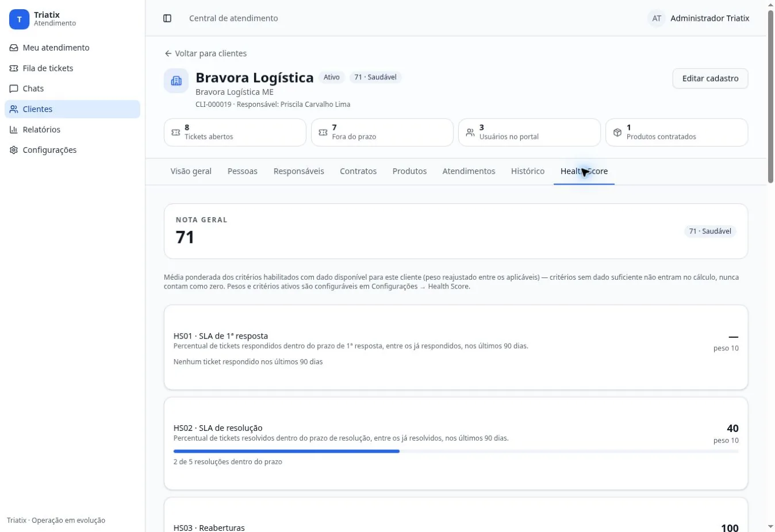Click the 71 · Saudável badge beside client name
The image size is (775, 532).
(x=375, y=77)
